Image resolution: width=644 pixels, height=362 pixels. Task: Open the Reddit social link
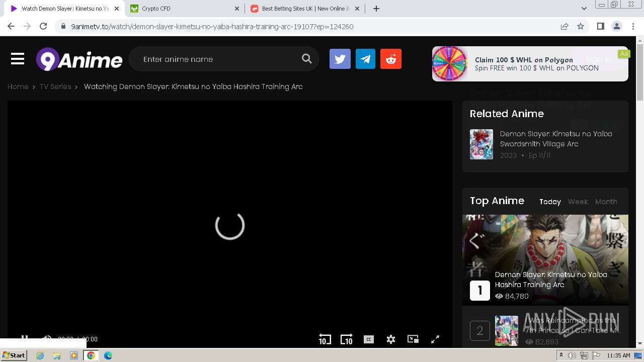tap(391, 59)
